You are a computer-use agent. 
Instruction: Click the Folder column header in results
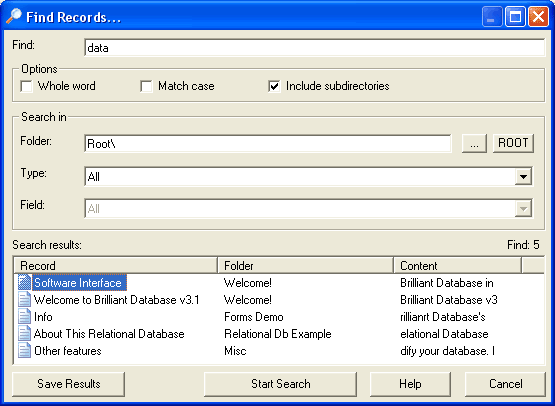coord(305,265)
